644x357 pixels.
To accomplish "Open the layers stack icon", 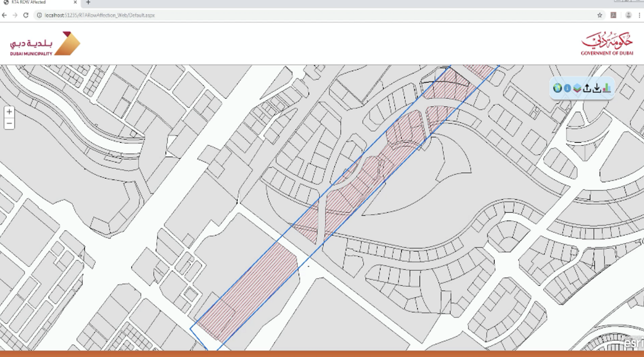I will click(577, 88).
